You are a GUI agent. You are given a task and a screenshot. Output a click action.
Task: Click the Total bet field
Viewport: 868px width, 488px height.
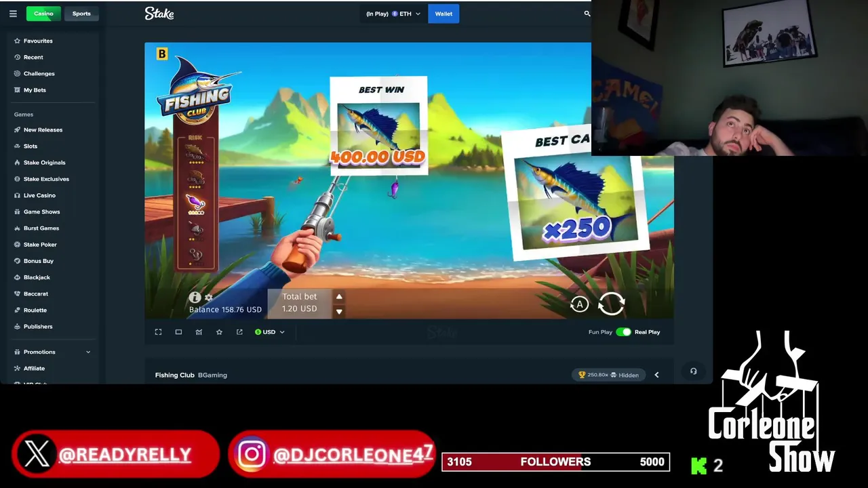coord(300,303)
